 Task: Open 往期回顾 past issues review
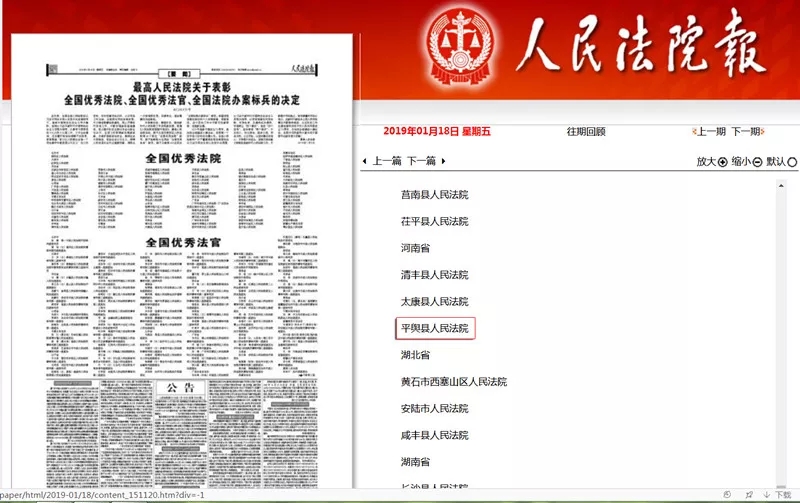click(586, 132)
